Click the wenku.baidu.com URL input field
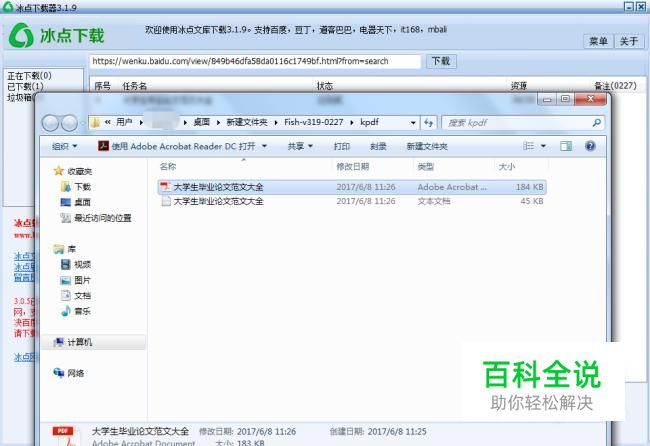This screenshot has height=446, width=650. 255,61
